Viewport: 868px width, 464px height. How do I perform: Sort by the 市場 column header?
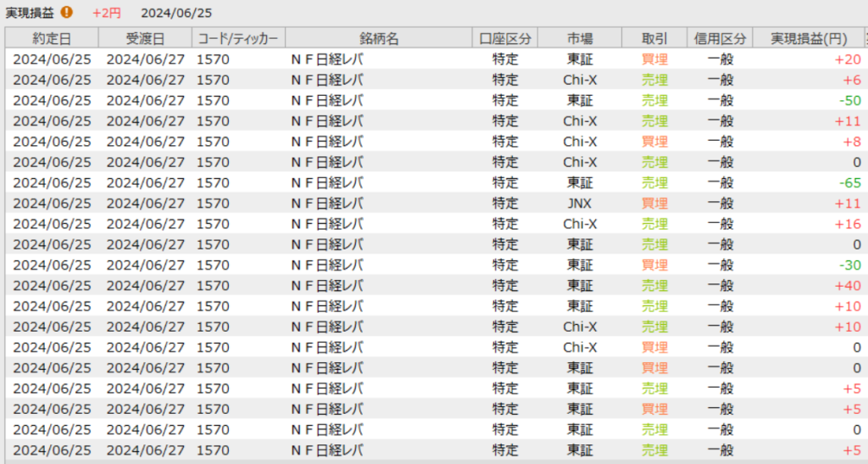pyautogui.click(x=580, y=38)
